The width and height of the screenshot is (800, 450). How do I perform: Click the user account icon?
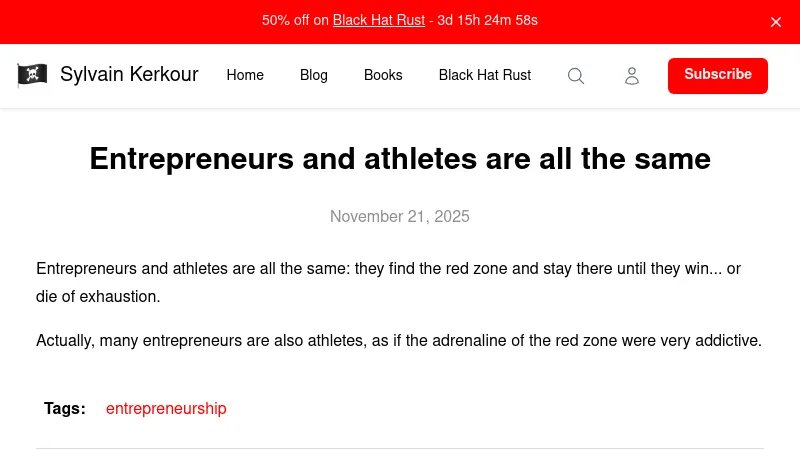coord(632,76)
